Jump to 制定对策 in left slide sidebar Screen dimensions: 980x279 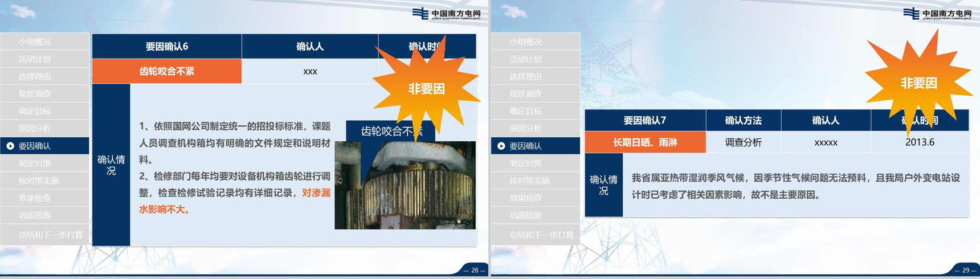(x=35, y=163)
